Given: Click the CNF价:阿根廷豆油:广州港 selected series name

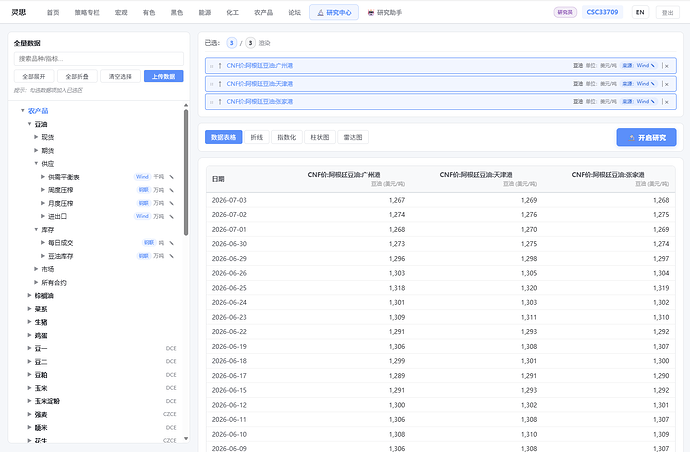Looking at the screenshot, I should pyautogui.click(x=260, y=66).
